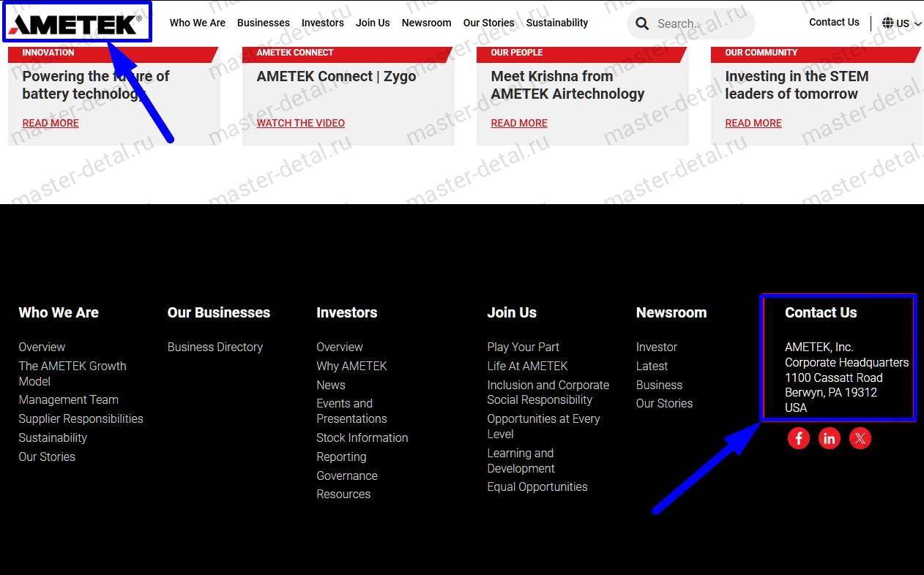
Task: Open AMETEK X (Twitter) icon
Action: (860, 438)
